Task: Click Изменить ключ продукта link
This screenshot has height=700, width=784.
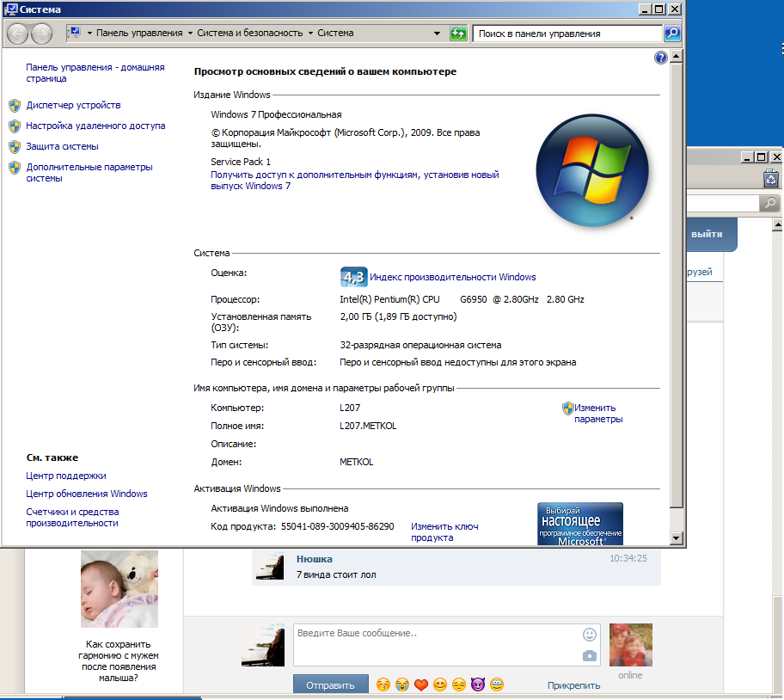Action: pyautogui.click(x=444, y=532)
